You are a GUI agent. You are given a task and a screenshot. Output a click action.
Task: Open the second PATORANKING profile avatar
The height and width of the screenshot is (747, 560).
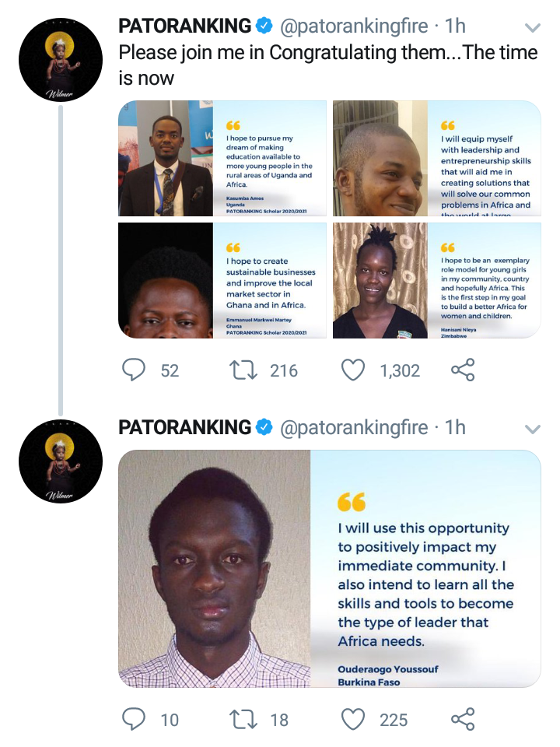pos(61,461)
